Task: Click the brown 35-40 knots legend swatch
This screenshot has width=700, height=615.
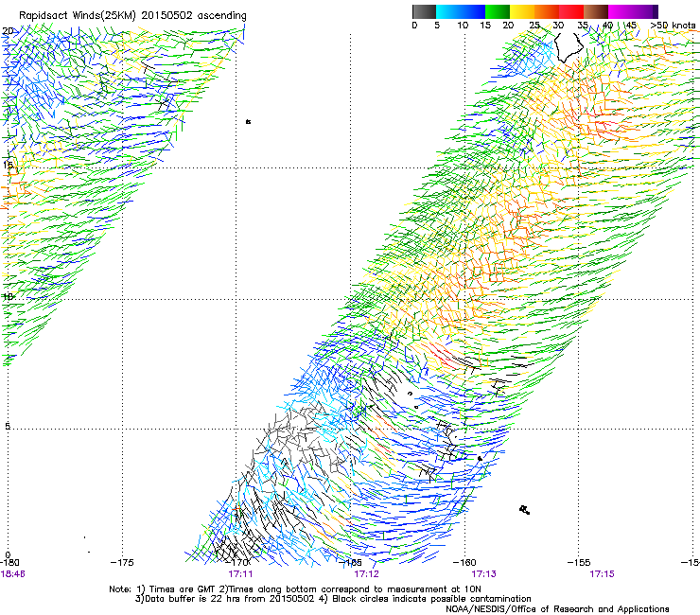Action: [x=596, y=11]
